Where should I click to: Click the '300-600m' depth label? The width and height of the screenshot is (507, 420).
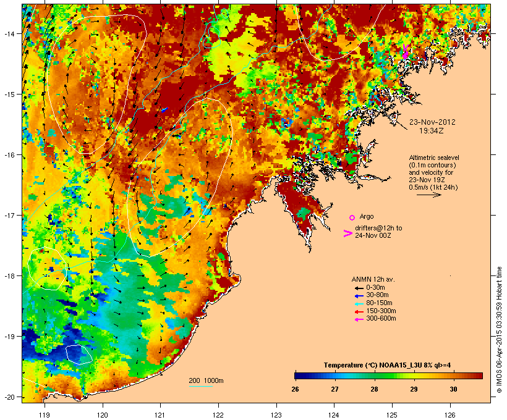[x=381, y=319]
